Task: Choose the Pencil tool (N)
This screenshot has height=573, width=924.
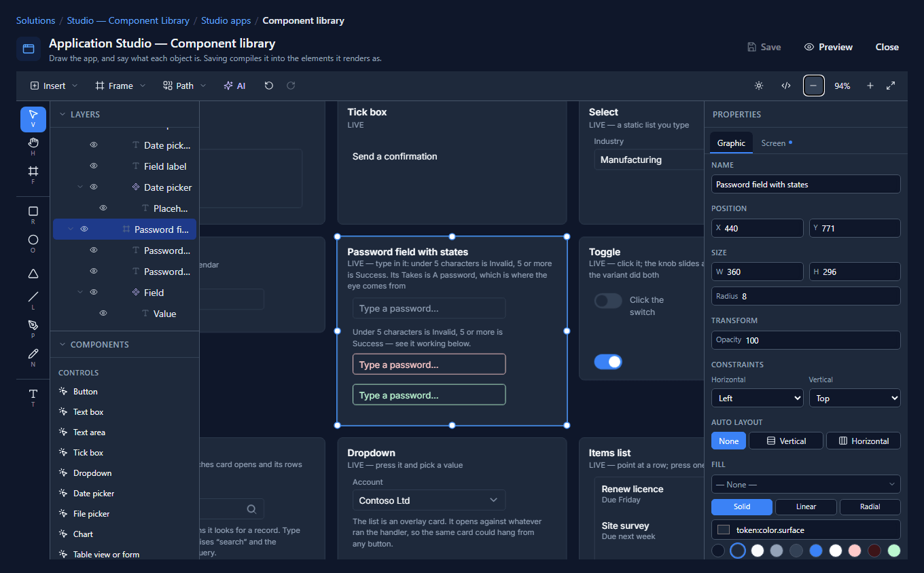Action: click(x=33, y=357)
